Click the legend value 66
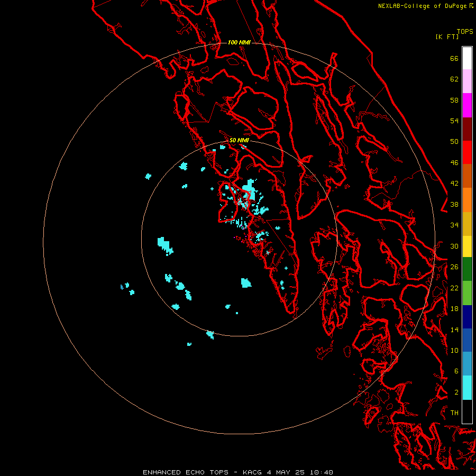 click(454, 58)
